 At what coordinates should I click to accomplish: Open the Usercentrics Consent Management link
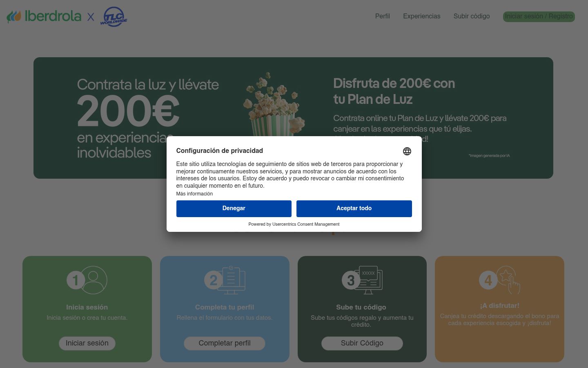coord(306,224)
